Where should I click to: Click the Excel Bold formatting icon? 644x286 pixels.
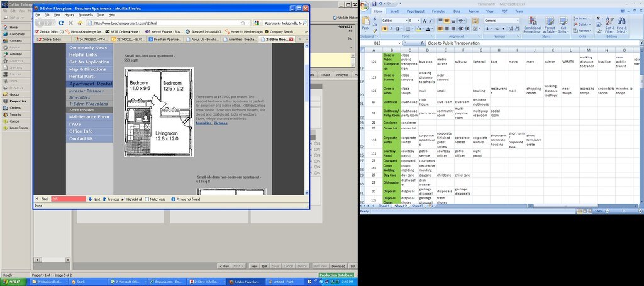(x=384, y=28)
